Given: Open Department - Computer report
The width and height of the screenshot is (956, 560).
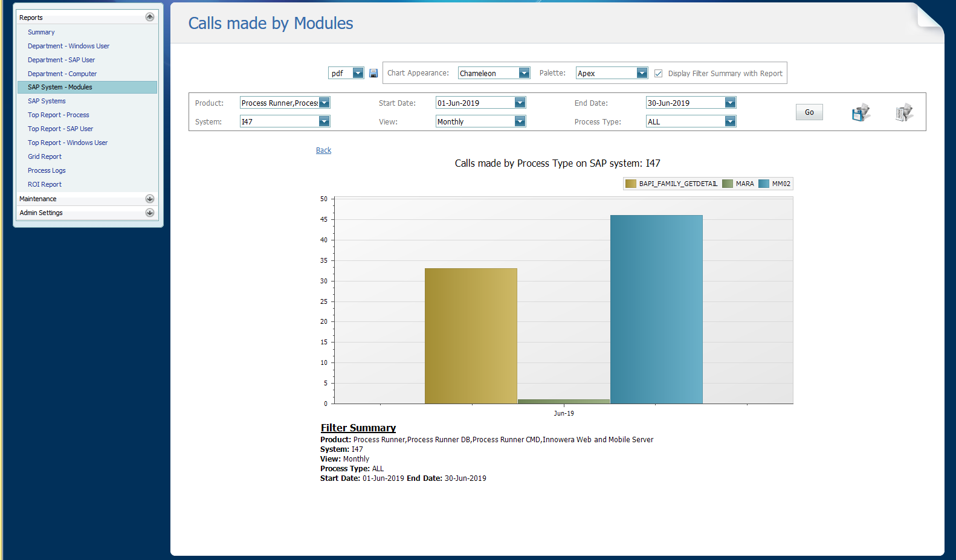Looking at the screenshot, I should click(62, 74).
